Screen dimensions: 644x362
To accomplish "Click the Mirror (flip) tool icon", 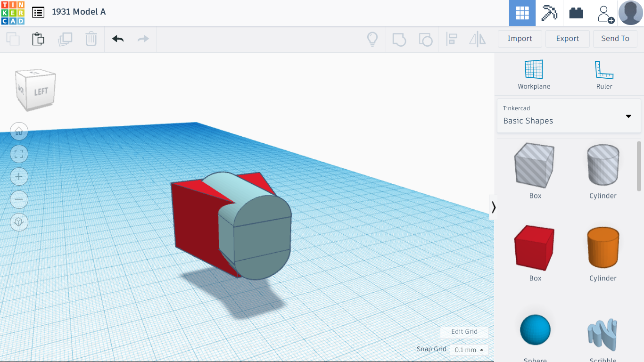I will coord(477,39).
